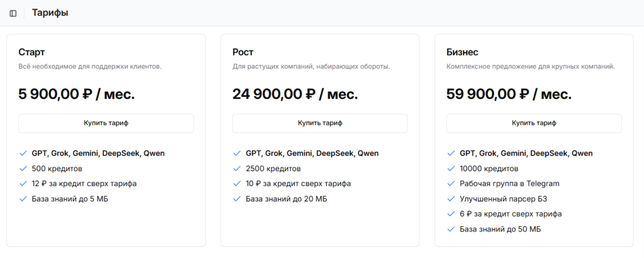Click 'База знаний до 5 МБ'
Viewport: 644px width, 258px height.
70,199
